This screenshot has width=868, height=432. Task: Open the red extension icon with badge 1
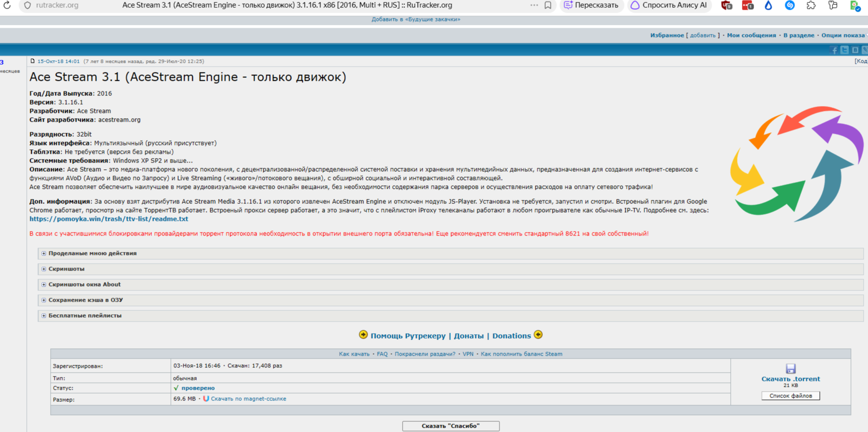pos(748,5)
